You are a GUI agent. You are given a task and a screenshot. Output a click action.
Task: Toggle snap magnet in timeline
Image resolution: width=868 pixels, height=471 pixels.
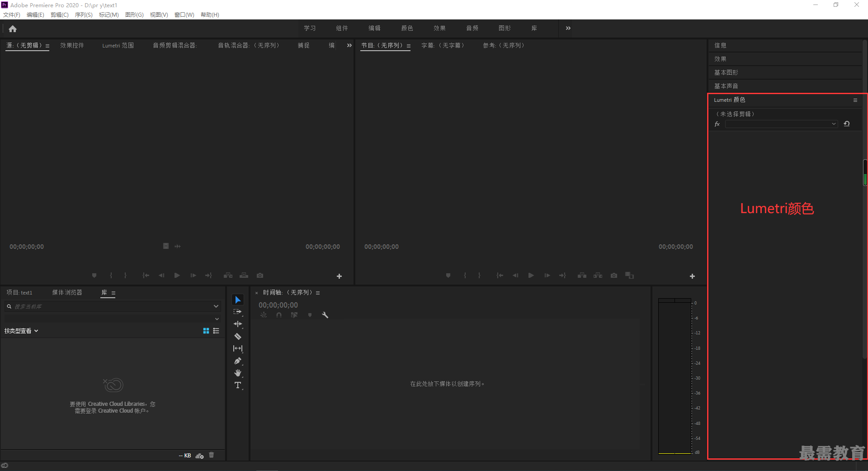coord(279,315)
